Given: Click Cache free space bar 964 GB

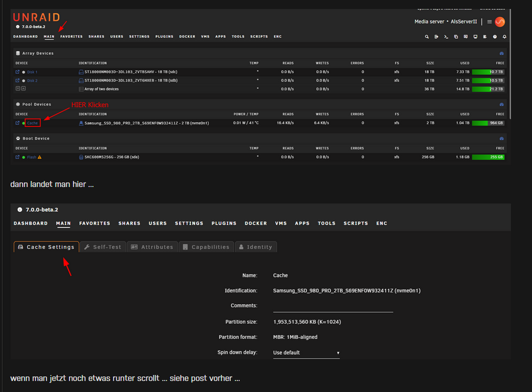Looking at the screenshot, I should coord(488,123).
